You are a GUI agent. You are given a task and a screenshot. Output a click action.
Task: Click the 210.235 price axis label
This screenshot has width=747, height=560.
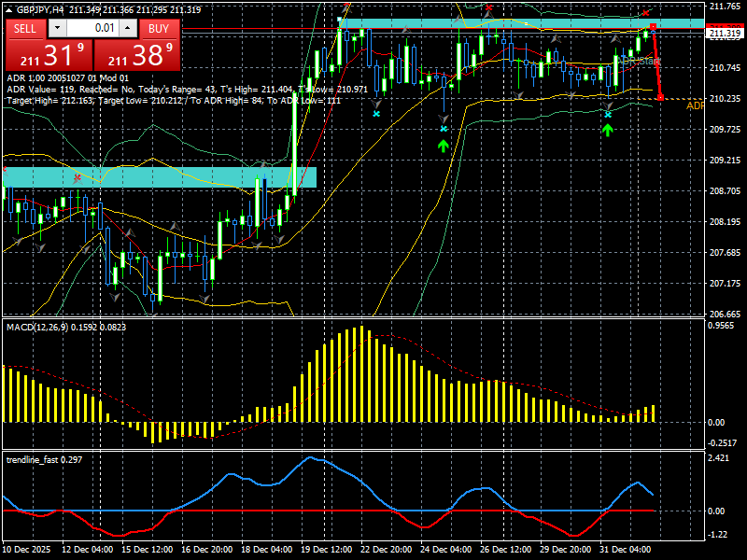coord(725,99)
